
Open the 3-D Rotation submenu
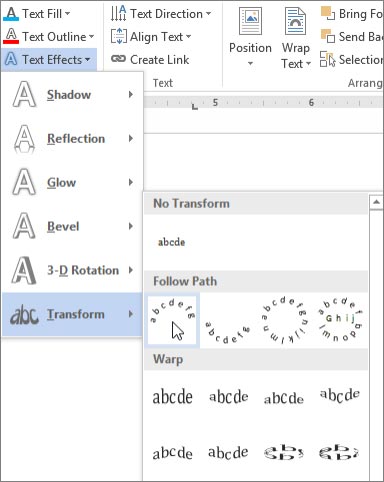coord(72,270)
